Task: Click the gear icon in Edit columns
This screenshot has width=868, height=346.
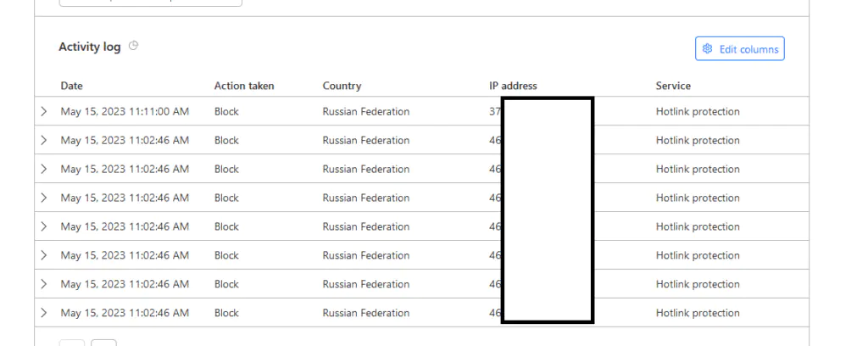Action: (x=708, y=49)
